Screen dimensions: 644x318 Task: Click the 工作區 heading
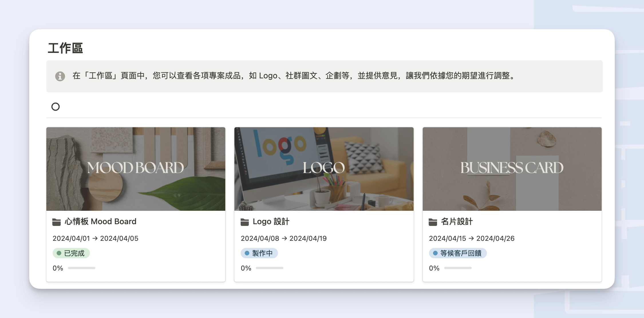click(x=65, y=48)
